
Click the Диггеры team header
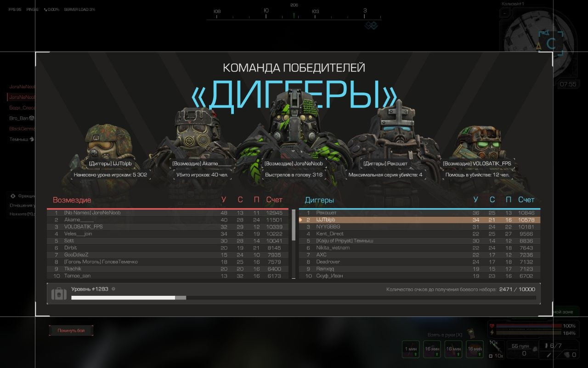[x=319, y=200]
